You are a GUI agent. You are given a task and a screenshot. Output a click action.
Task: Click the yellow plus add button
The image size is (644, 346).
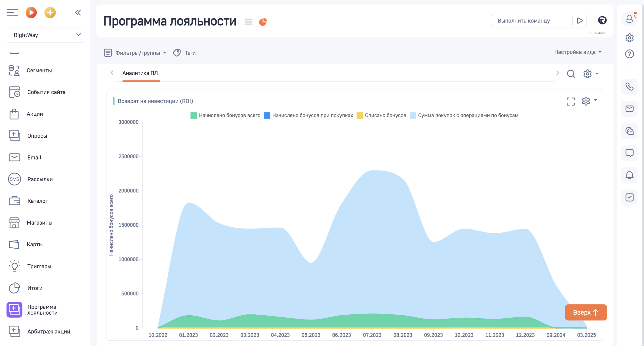[50, 12]
